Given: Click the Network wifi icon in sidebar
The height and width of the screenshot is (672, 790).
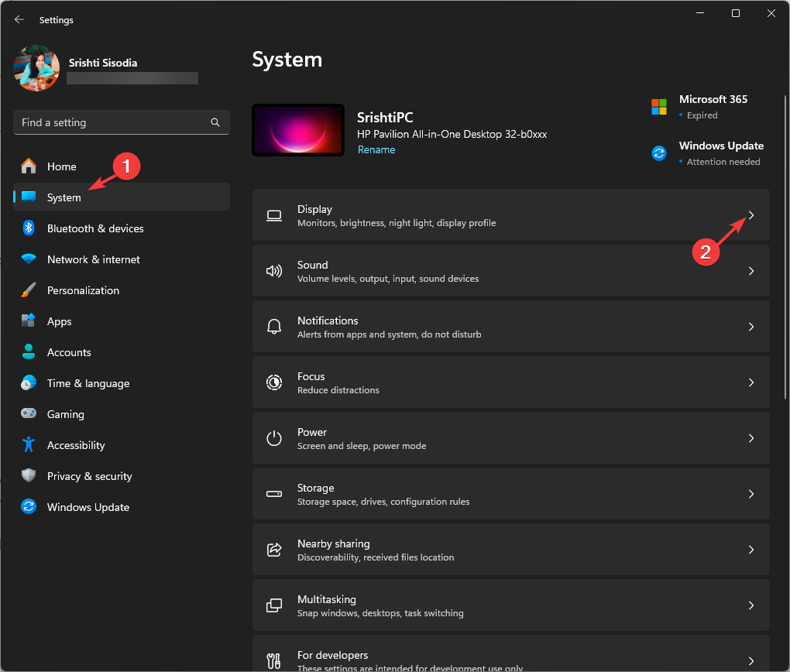Looking at the screenshot, I should coord(29,259).
